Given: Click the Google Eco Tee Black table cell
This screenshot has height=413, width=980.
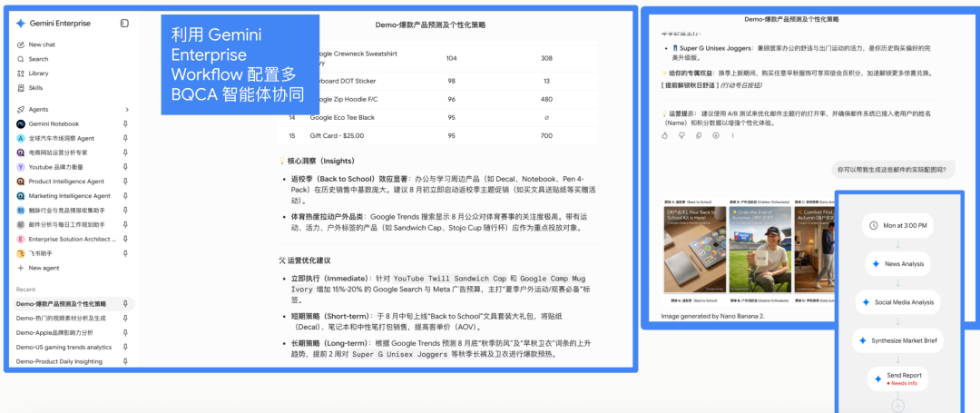Looking at the screenshot, I should [x=342, y=117].
